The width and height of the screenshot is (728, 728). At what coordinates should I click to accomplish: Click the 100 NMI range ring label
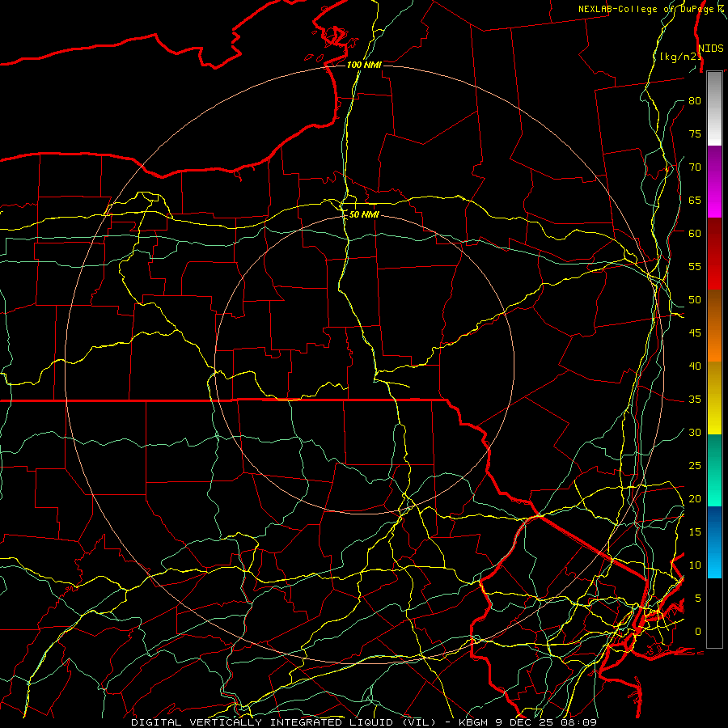(x=364, y=65)
